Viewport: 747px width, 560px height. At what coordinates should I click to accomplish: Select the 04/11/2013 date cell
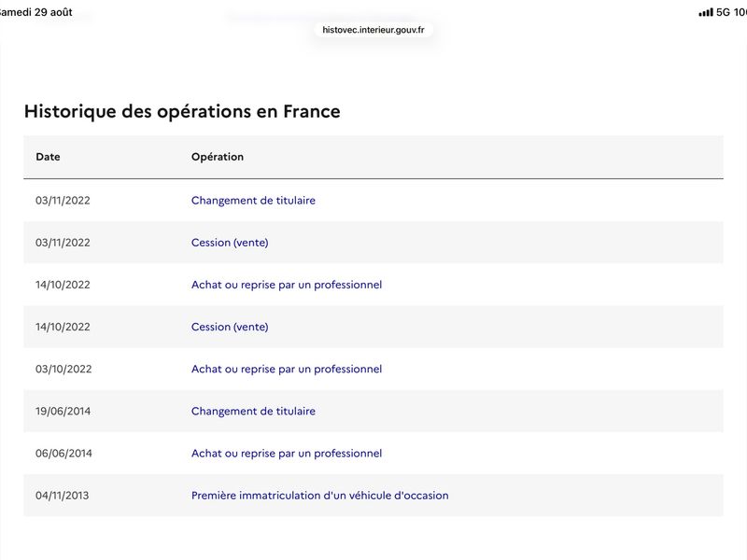tap(62, 496)
